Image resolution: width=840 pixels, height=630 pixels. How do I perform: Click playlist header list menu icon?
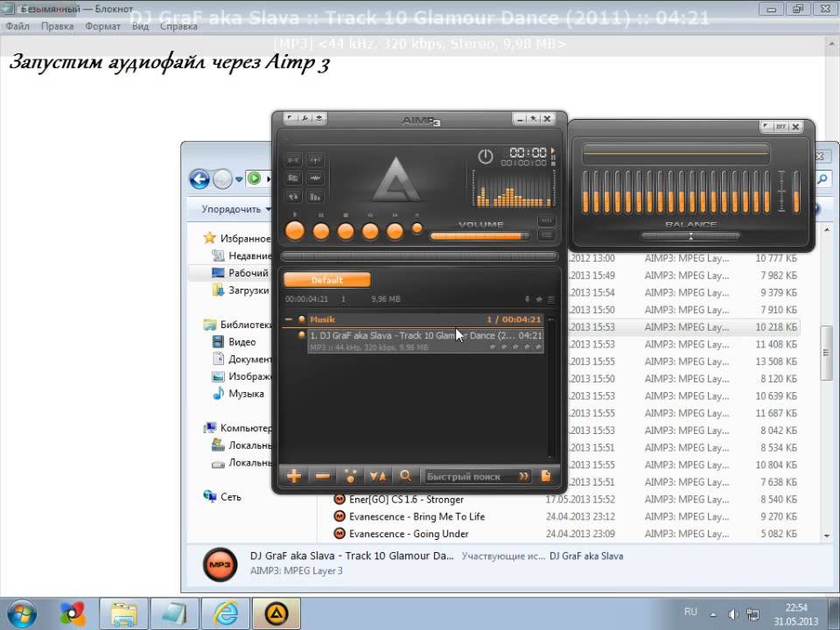point(550,299)
